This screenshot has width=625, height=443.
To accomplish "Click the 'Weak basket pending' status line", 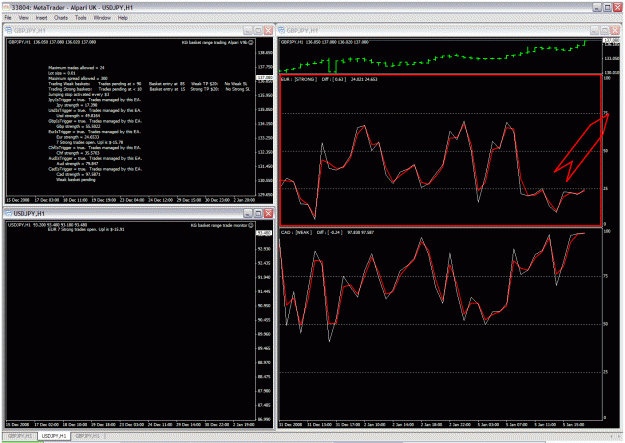I will click(76, 179).
